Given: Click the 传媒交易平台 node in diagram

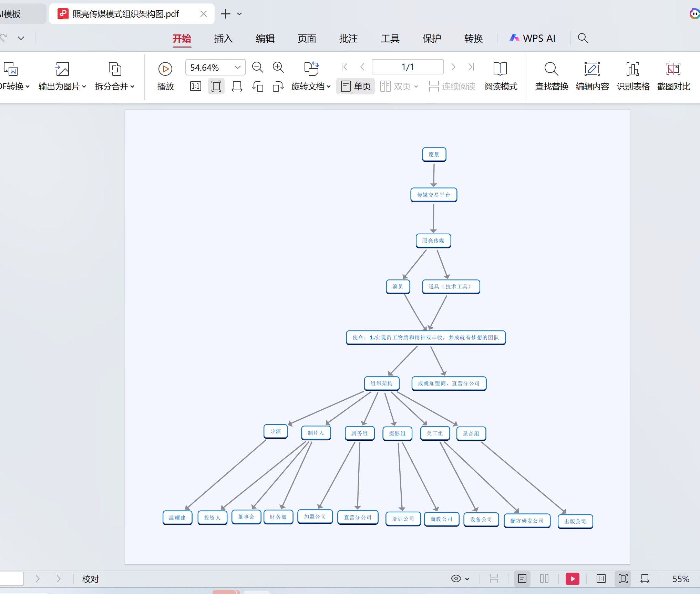Looking at the screenshot, I should 434,195.
